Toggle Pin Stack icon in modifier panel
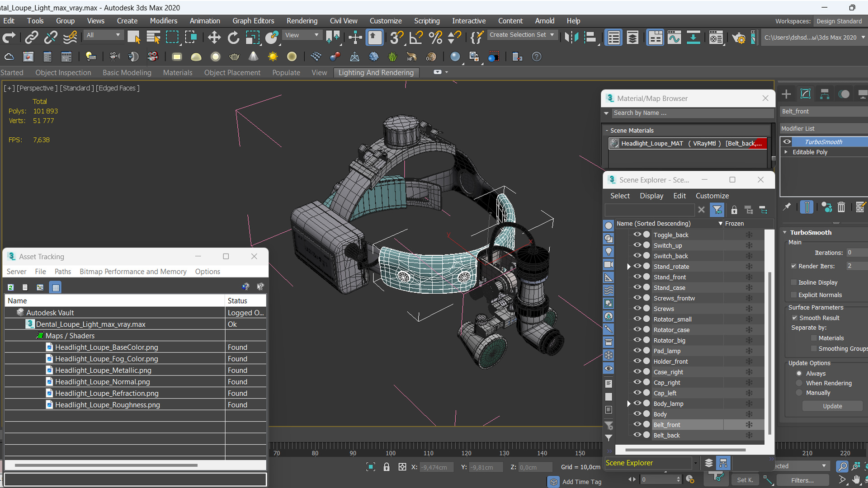This screenshot has height=488, width=868. [x=787, y=207]
